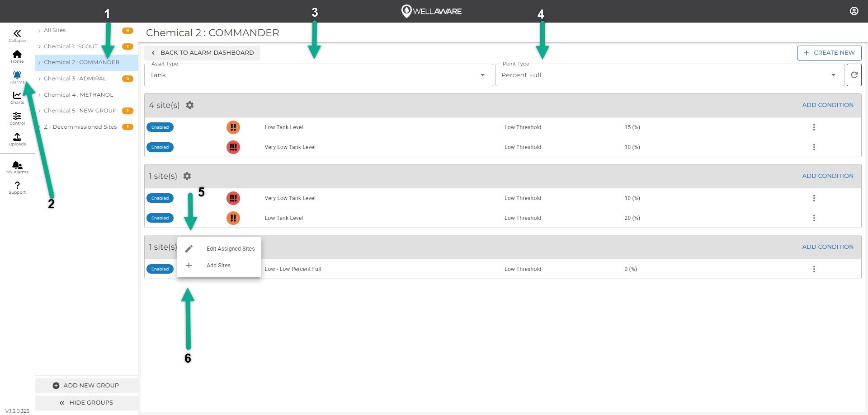Toggle Enabled badge for Low Tank Level 15%
The height and width of the screenshot is (415, 868).
(x=160, y=127)
